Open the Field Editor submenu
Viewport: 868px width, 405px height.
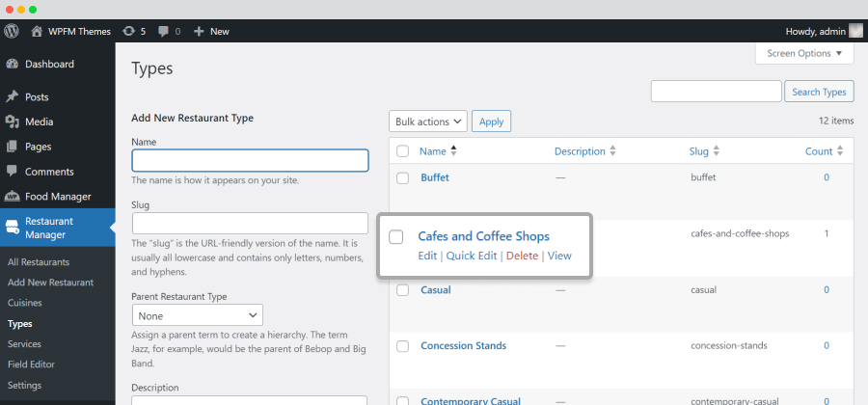pyautogui.click(x=31, y=364)
